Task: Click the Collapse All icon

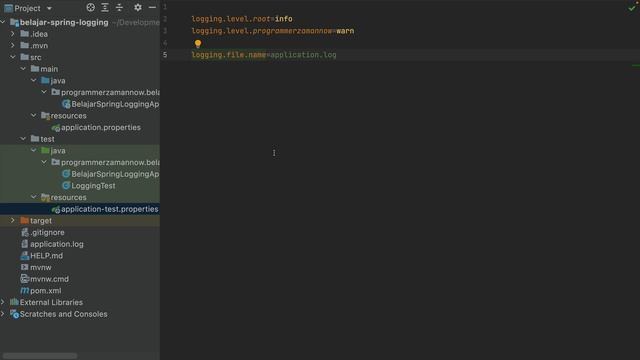Action: point(119,7)
